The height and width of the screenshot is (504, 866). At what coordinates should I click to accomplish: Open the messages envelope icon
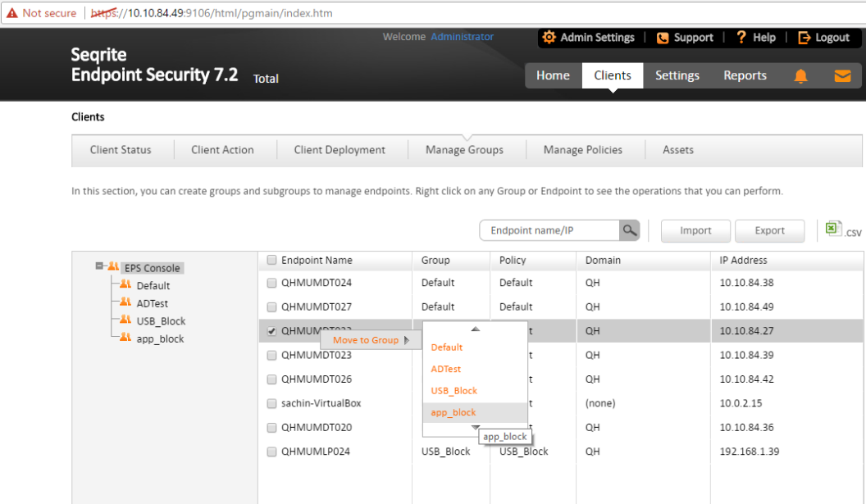pos(842,75)
